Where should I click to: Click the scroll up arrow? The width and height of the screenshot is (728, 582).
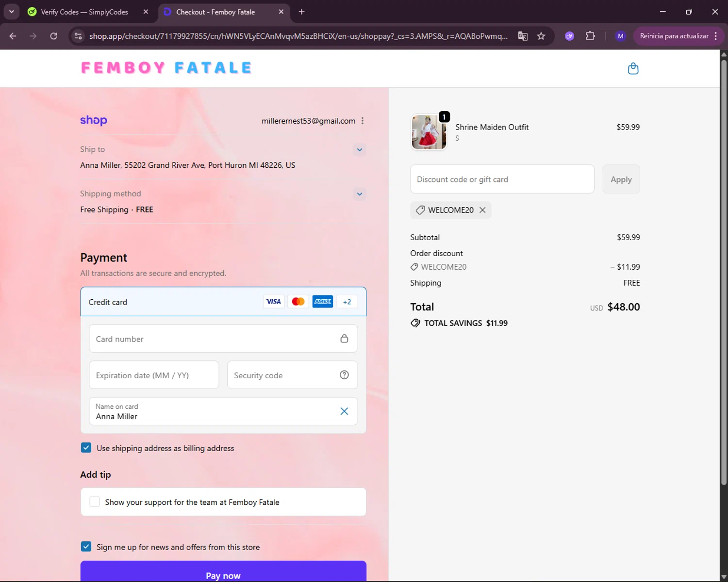point(724,54)
